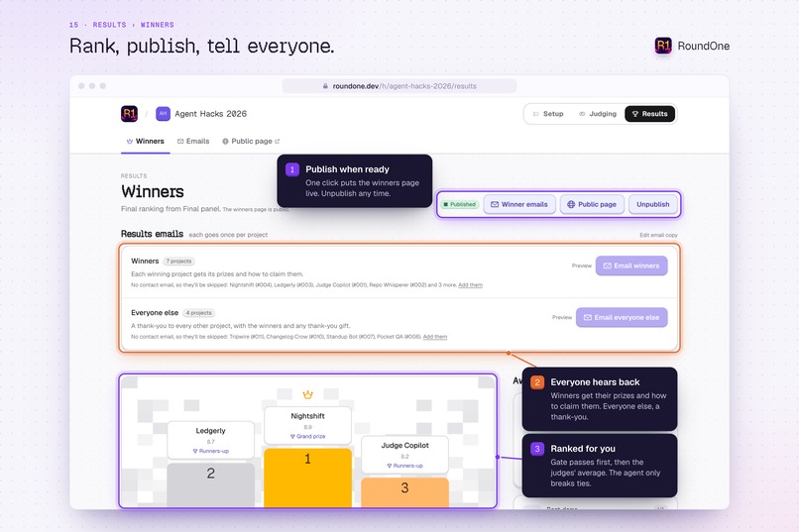Select the Nightshift podium card
Screen dimensions: 799x532
pyautogui.click(x=307, y=426)
